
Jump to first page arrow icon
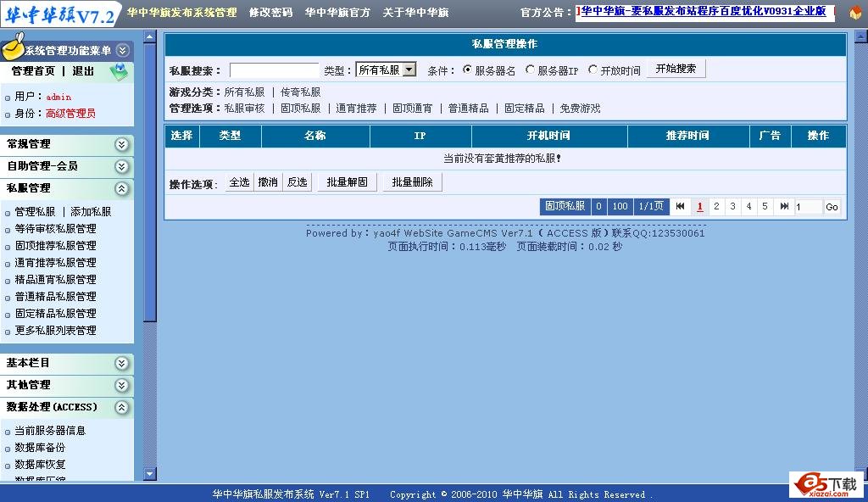pyautogui.click(x=681, y=207)
